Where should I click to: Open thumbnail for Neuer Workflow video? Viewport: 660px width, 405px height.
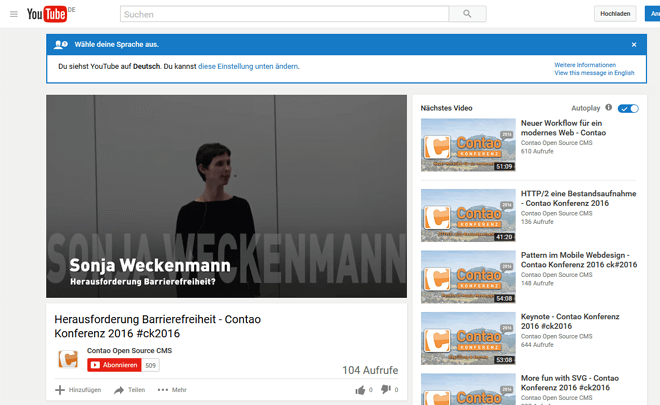468,145
